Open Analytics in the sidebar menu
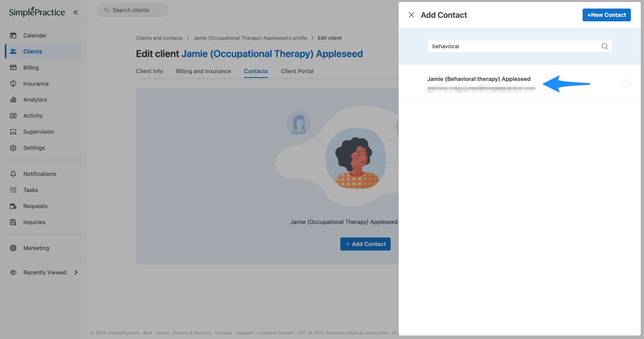Image resolution: width=644 pixels, height=339 pixels. click(43, 100)
